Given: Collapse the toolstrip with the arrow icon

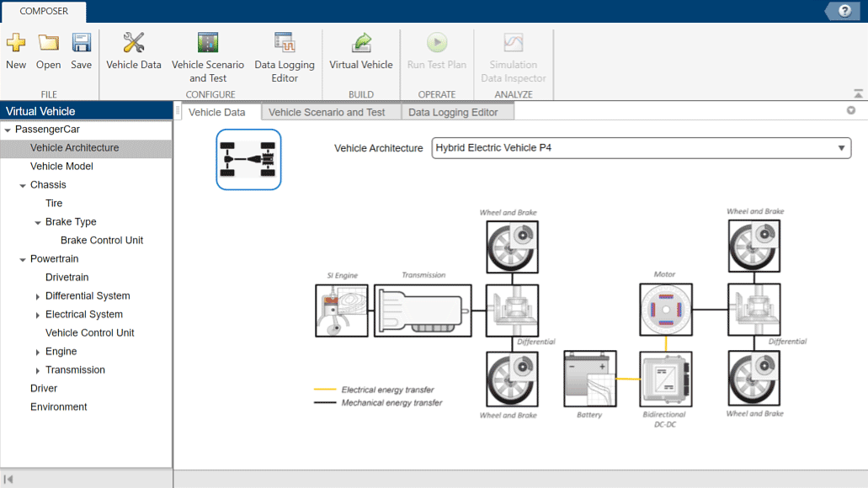Looking at the screenshot, I should click(857, 93).
